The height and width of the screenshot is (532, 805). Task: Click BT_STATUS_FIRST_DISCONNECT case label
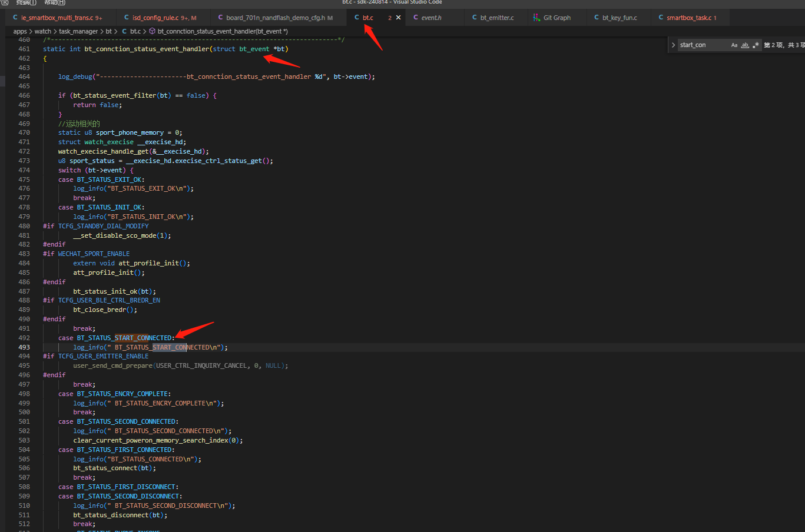127,487
